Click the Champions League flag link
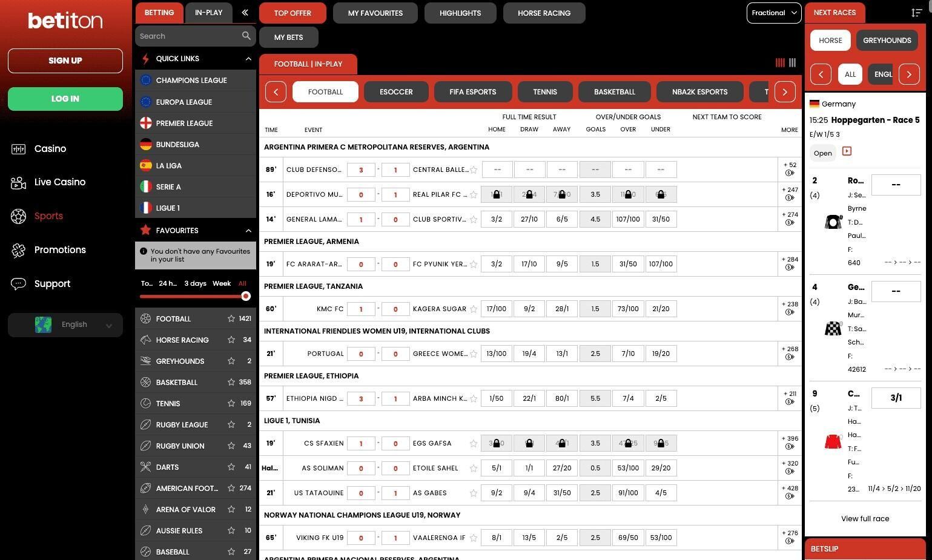 [195, 81]
